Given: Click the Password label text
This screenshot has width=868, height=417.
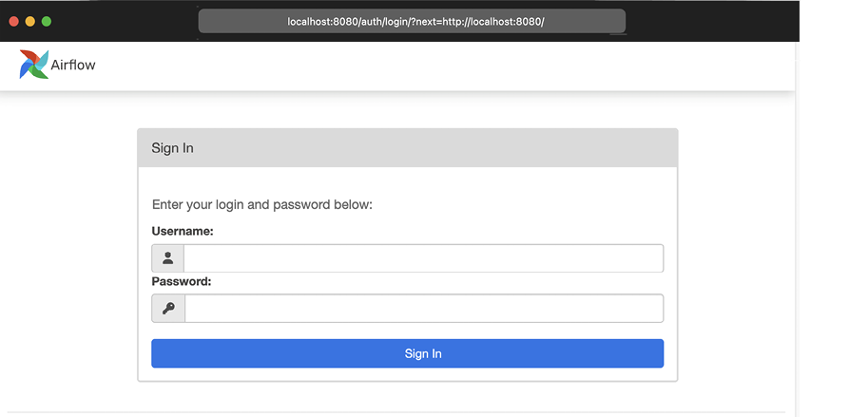Looking at the screenshot, I should click(182, 281).
